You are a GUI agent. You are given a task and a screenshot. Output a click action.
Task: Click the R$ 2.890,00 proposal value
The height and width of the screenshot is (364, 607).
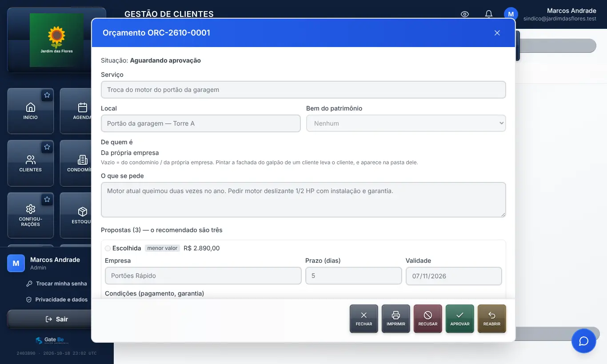pos(202,248)
